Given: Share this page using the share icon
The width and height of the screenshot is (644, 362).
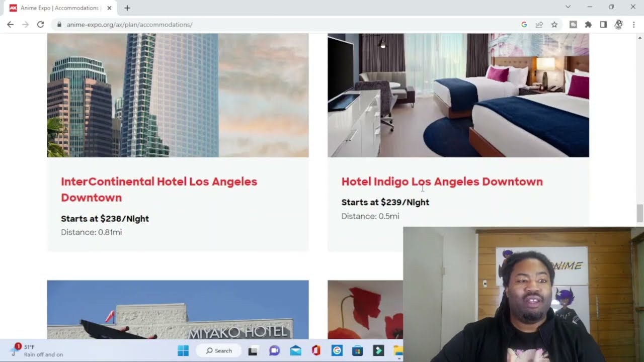Looking at the screenshot, I should (x=539, y=24).
